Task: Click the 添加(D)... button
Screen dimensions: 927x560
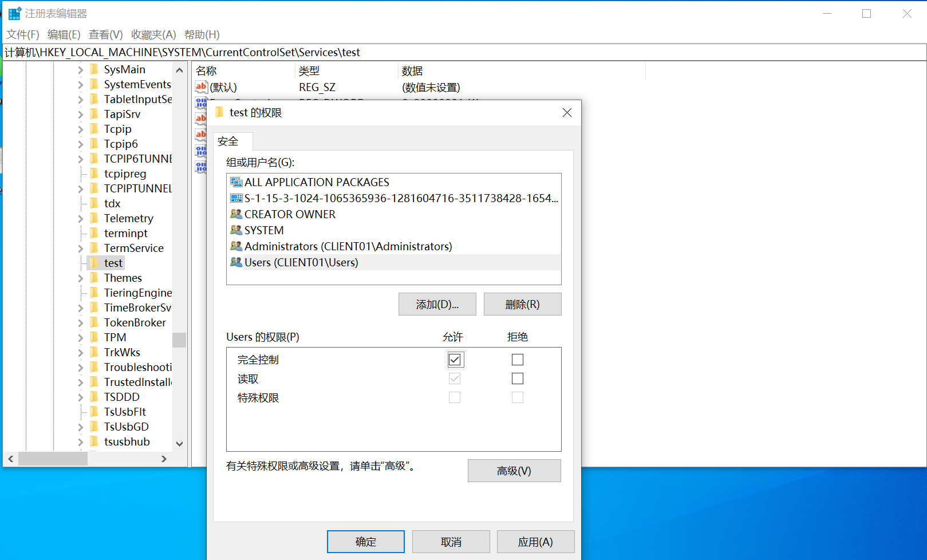Action: pyautogui.click(x=437, y=304)
